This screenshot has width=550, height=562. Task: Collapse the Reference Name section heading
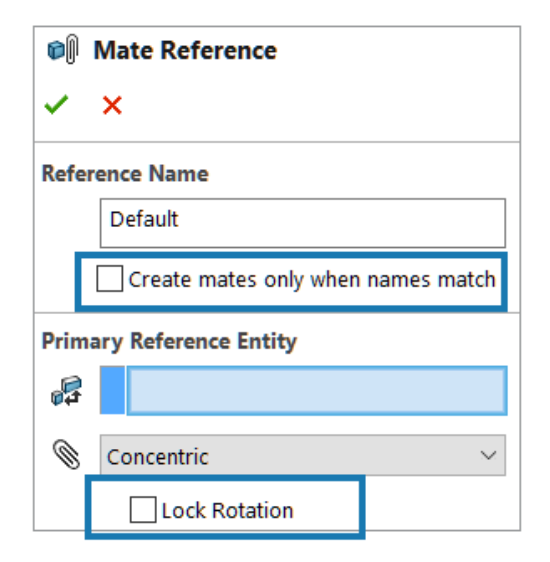pyautogui.click(x=125, y=173)
